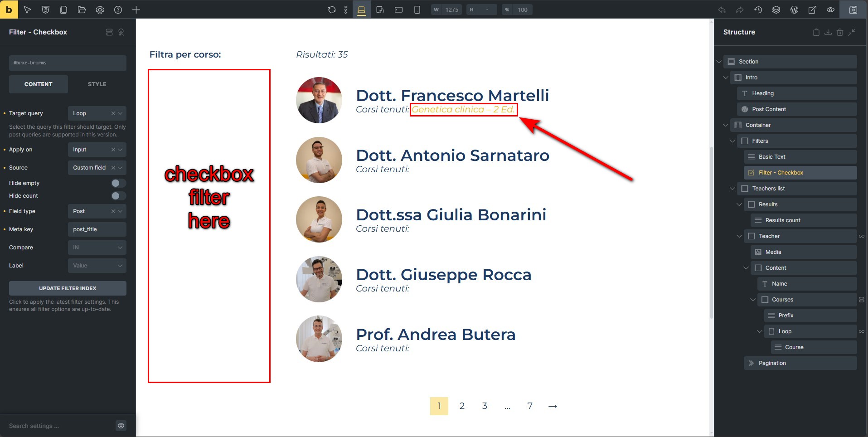Screen dimensions: 868x437
Task: Click the Bricks logo icon
Action: click(x=9, y=9)
